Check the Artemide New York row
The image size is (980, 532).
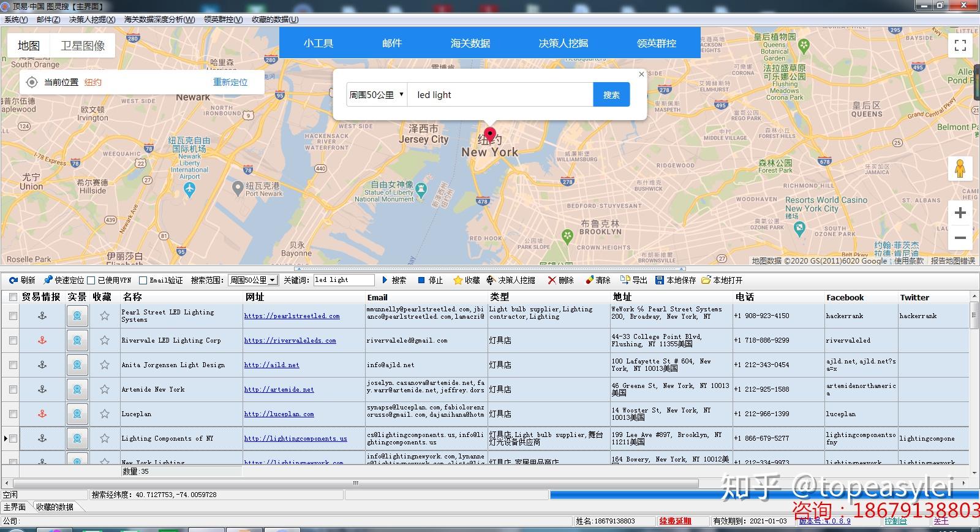[13, 389]
